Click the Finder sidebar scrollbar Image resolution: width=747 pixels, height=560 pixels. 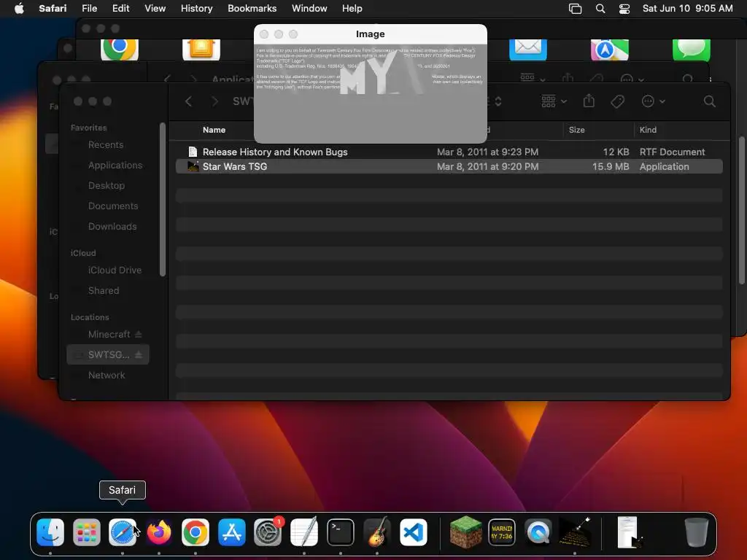click(x=163, y=199)
